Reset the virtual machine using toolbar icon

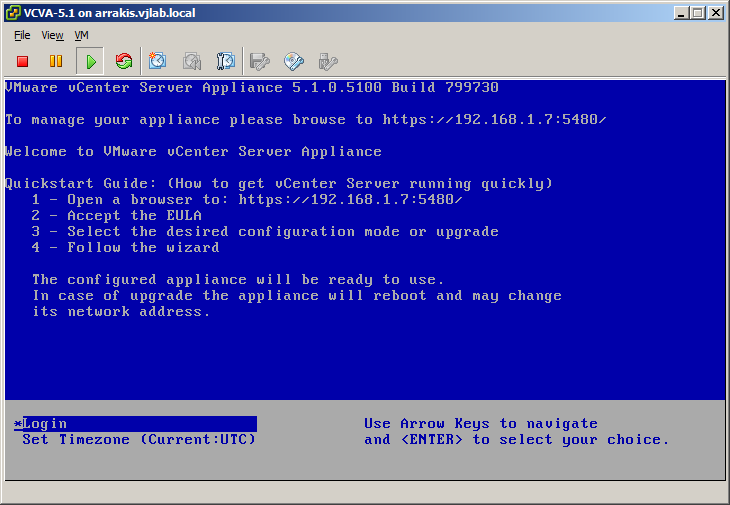[124, 61]
